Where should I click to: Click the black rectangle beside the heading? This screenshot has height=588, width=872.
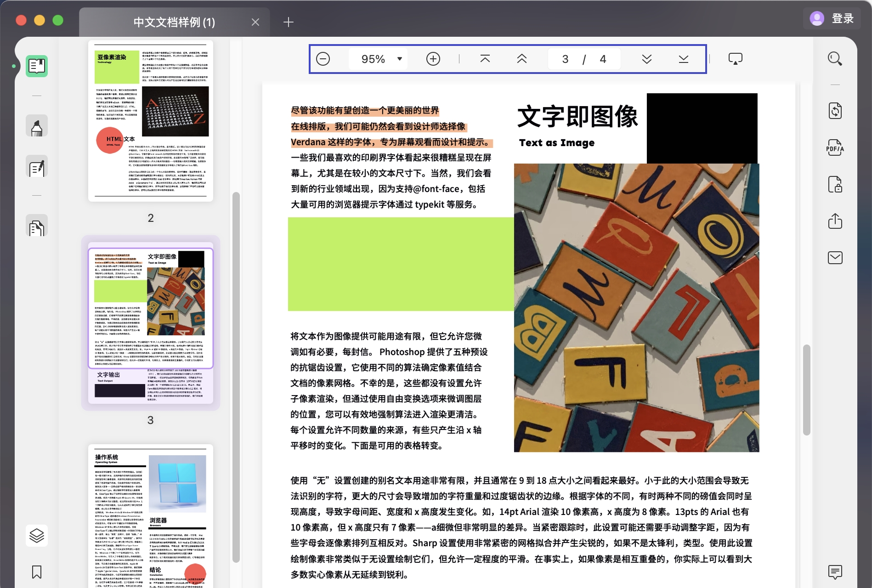[x=702, y=128]
